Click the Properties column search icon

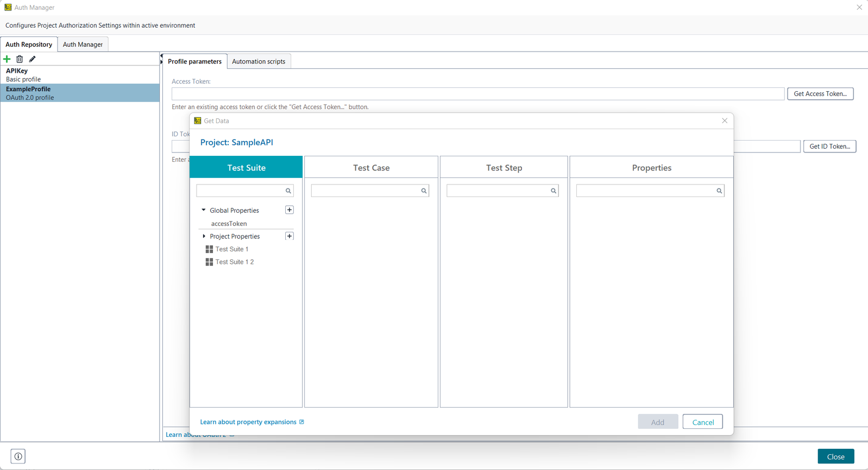(719, 191)
